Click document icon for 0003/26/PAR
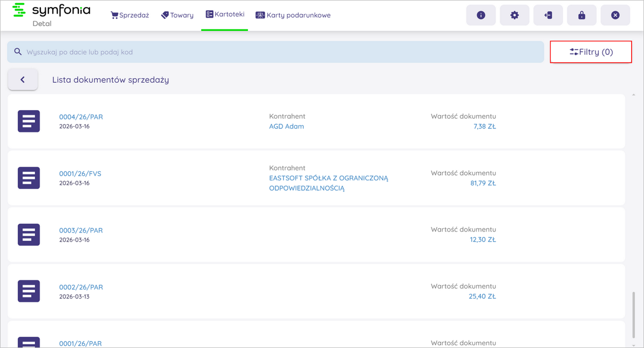 click(x=29, y=235)
